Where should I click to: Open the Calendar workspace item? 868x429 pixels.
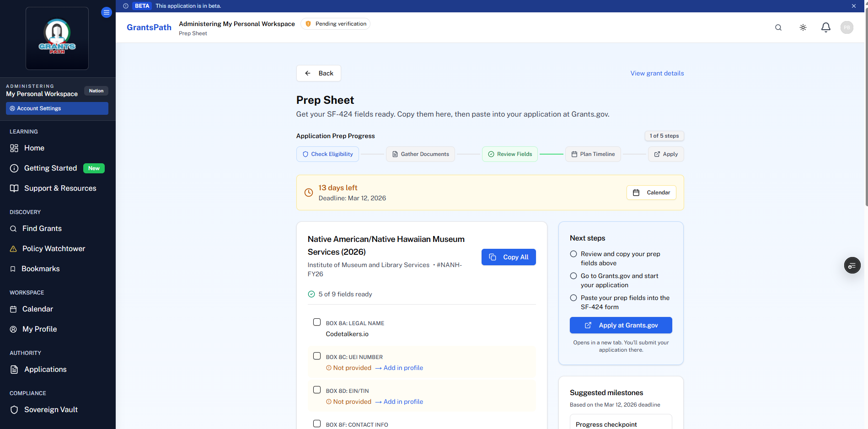(x=38, y=309)
